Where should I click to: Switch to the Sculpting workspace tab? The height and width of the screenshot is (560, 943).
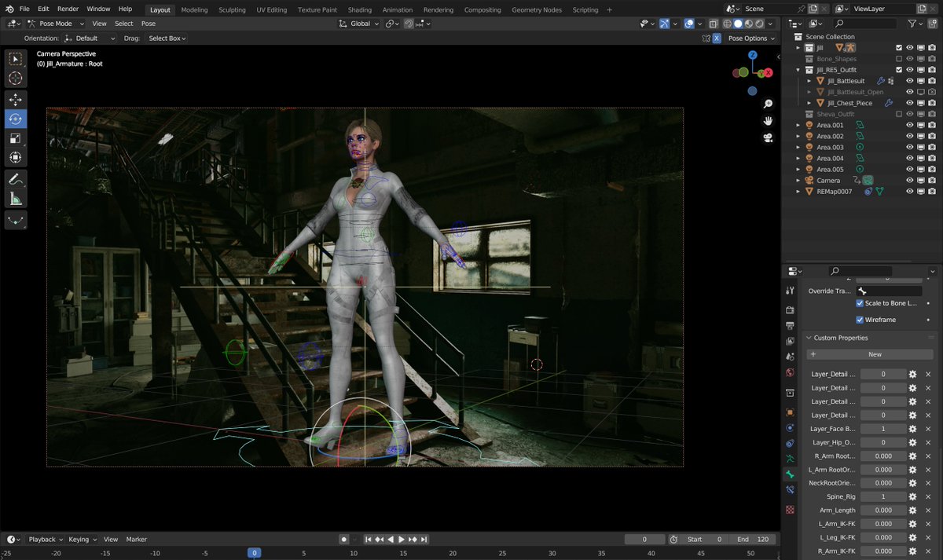[x=232, y=9]
